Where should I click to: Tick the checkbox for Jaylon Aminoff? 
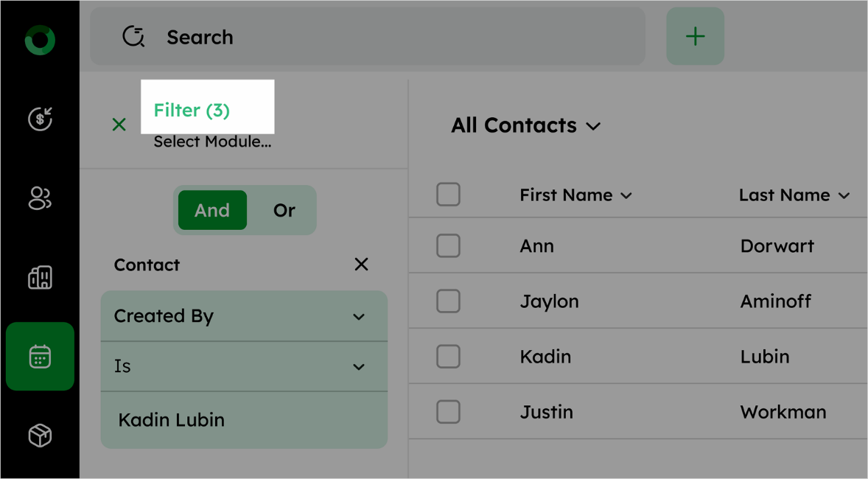(449, 301)
